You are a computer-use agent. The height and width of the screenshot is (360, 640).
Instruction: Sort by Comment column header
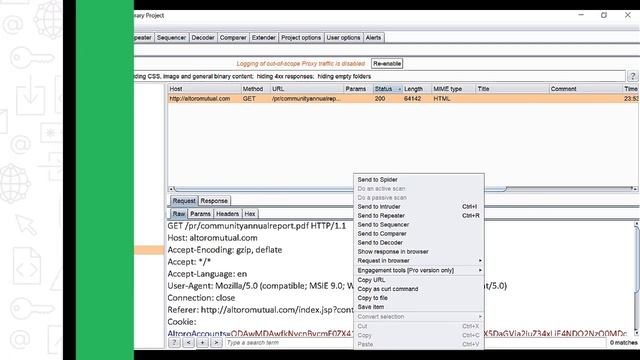point(586,89)
